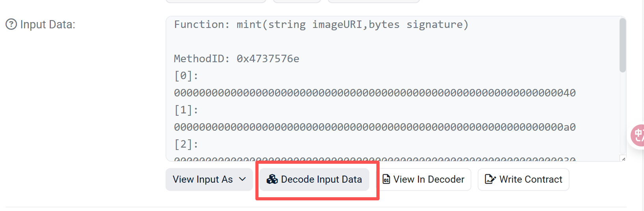Click the hex value ending in 40
The width and height of the screenshot is (644, 211).
click(x=374, y=93)
